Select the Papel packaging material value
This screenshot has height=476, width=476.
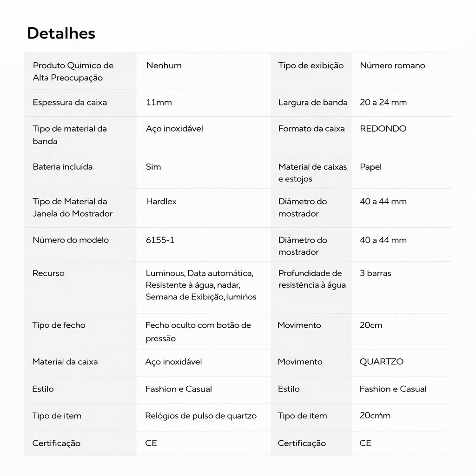370,167
